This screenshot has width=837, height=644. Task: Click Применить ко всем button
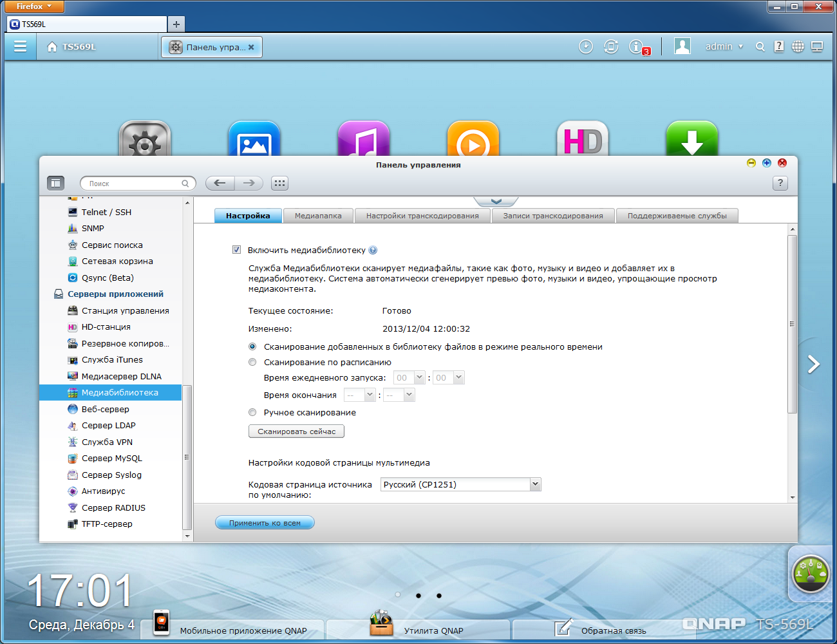[265, 523]
